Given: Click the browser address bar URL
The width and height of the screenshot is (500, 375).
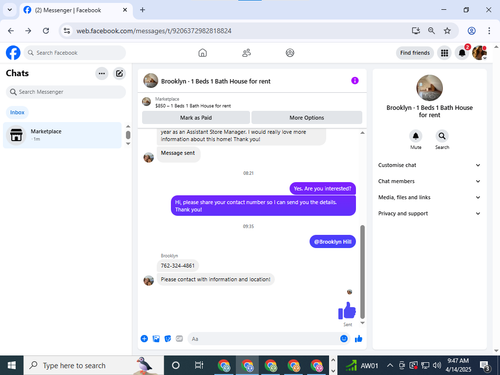Looking at the screenshot, I should coord(154,31).
